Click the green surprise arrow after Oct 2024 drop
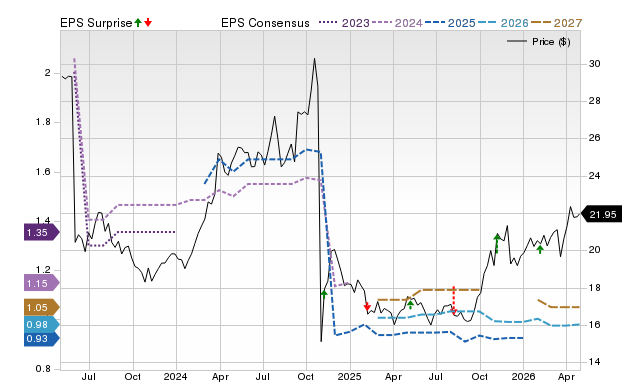Screen dimensions: 640x382 (324, 294)
